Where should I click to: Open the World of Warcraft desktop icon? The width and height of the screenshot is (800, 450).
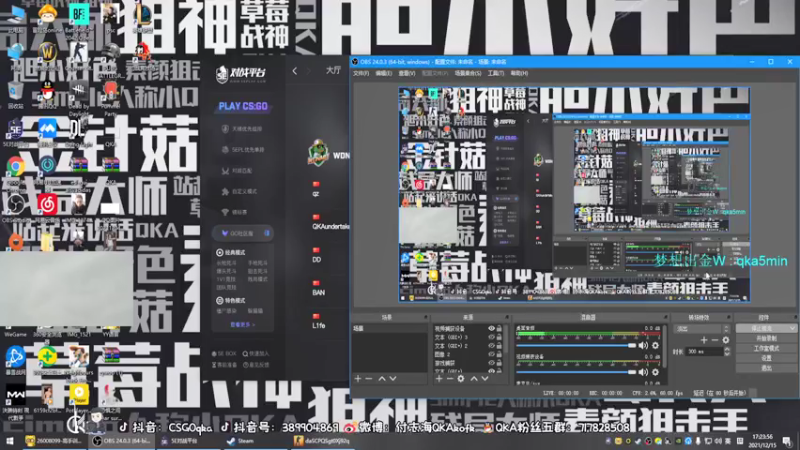(x=47, y=53)
